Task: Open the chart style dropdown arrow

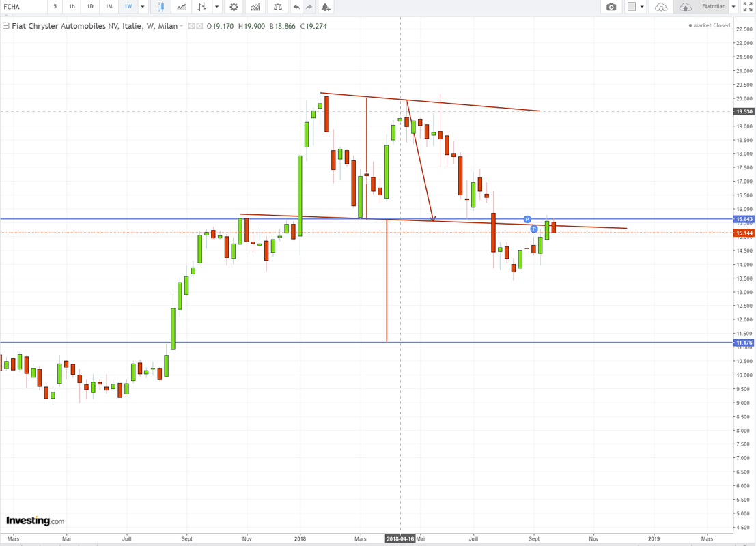Action: pos(217,7)
